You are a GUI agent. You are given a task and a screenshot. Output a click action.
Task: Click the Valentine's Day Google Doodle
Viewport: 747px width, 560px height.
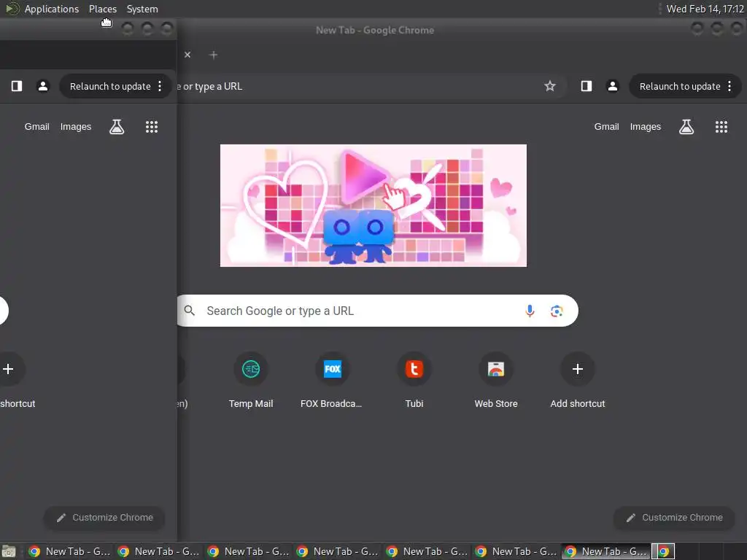pos(373,206)
